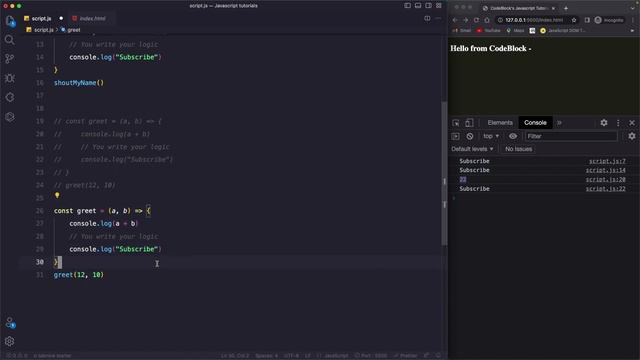Screen dimensions: 640x360
Task: Click the greet breadcrumb symbol
Action: (71, 30)
